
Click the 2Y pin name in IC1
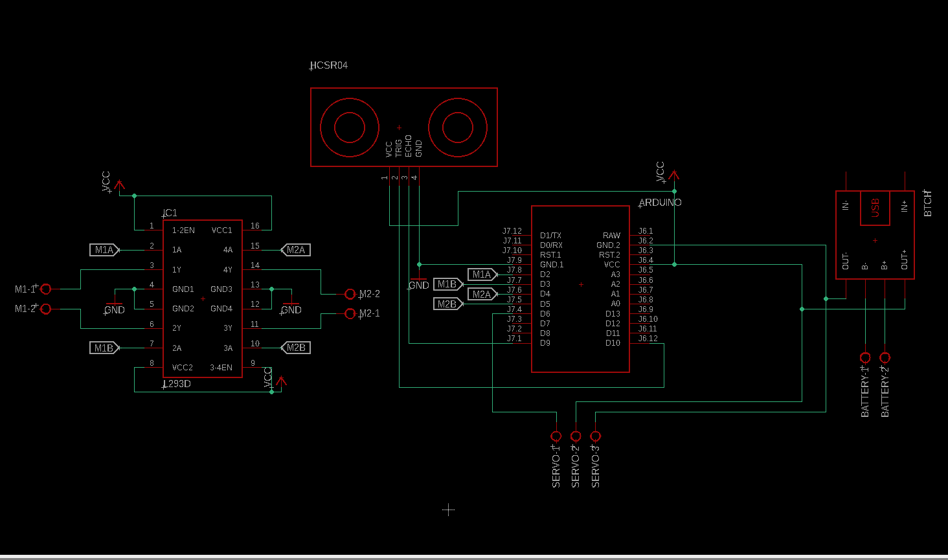pos(177,329)
